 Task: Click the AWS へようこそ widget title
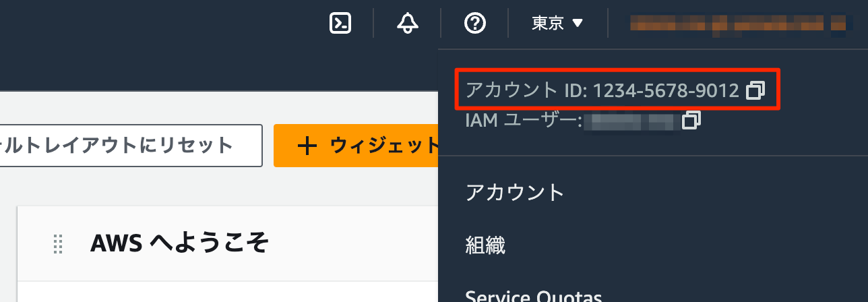(180, 243)
